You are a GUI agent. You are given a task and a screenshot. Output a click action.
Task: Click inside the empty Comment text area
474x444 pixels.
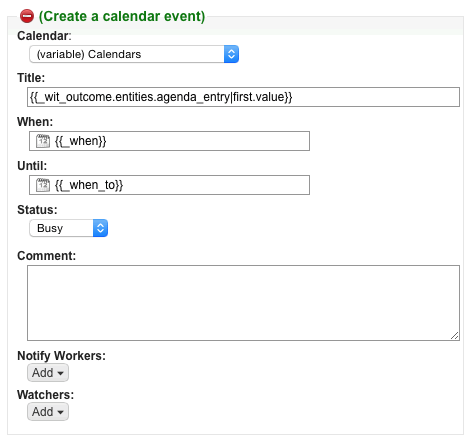(243, 303)
